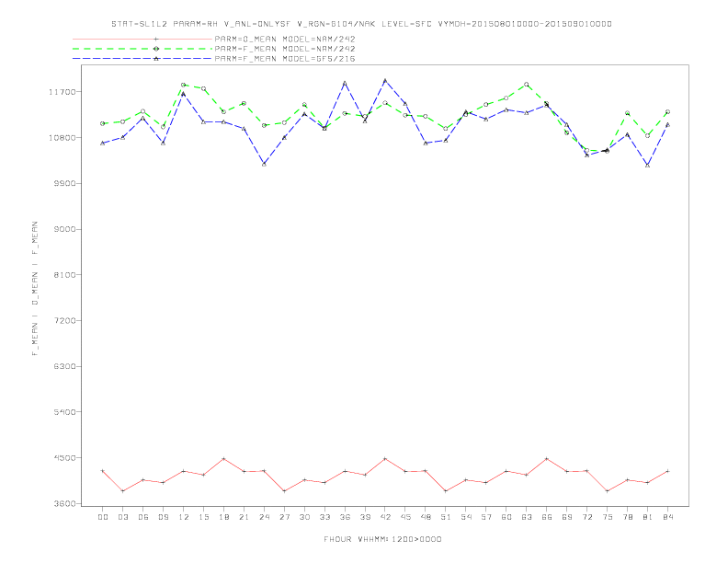Click the blue dashed line legend sample
The image size is (728, 563).
tap(142, 59)
